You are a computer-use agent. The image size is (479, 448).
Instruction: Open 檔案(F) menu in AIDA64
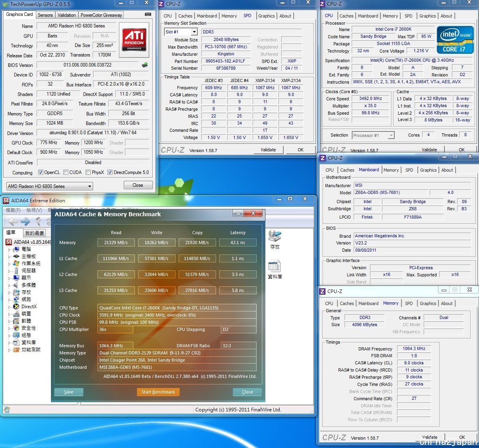coord(13,210)
